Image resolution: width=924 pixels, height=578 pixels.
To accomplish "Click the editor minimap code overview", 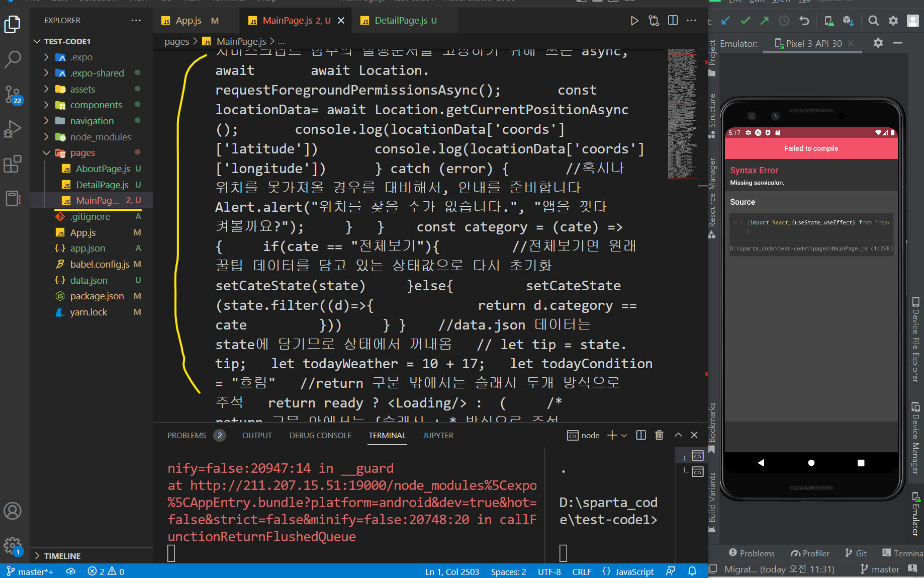I will [x=682, y=114].
